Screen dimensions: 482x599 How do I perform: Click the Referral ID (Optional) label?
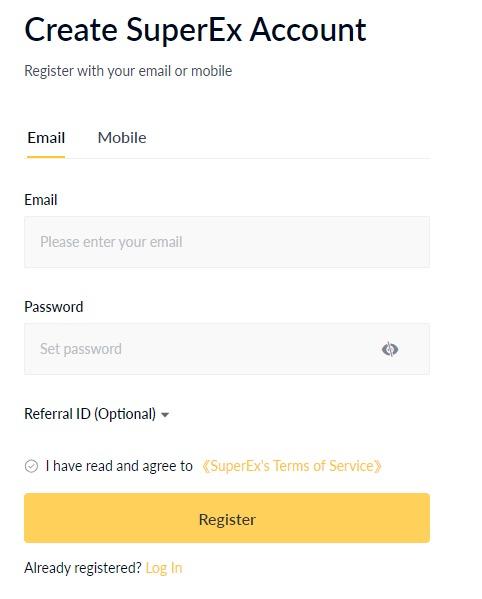coord(90,414)
